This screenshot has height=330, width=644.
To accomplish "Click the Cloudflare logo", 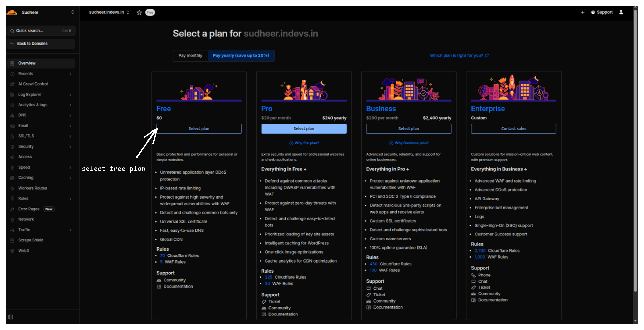I will (x=12, y=12).
